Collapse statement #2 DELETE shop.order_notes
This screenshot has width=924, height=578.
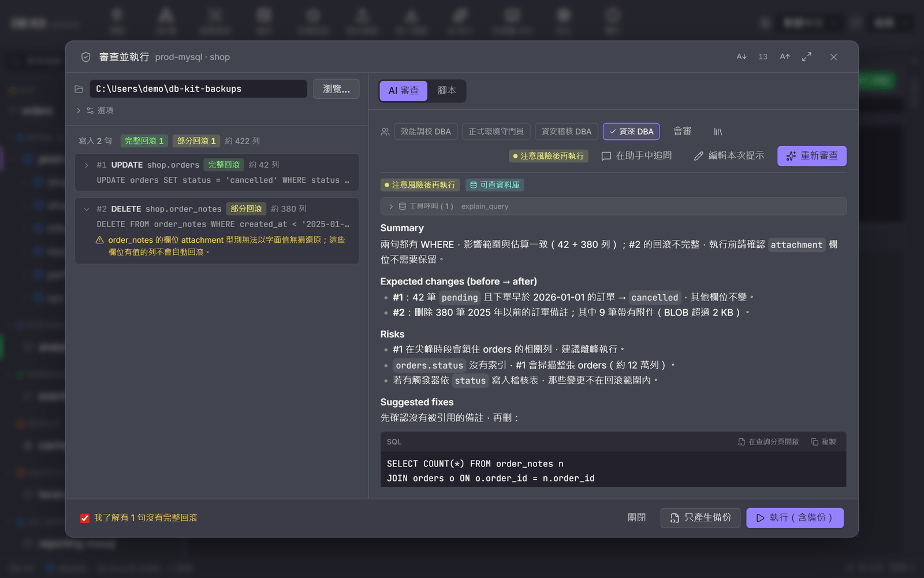click(87, 209)
